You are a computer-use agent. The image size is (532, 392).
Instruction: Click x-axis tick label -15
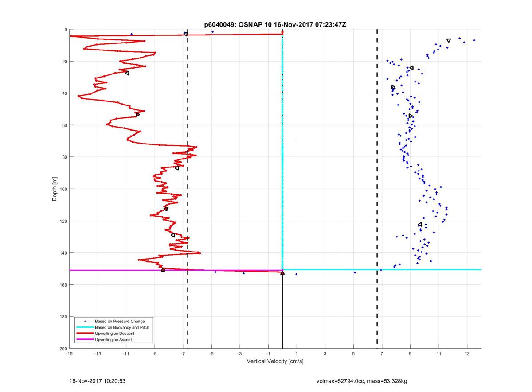(69, 354)
